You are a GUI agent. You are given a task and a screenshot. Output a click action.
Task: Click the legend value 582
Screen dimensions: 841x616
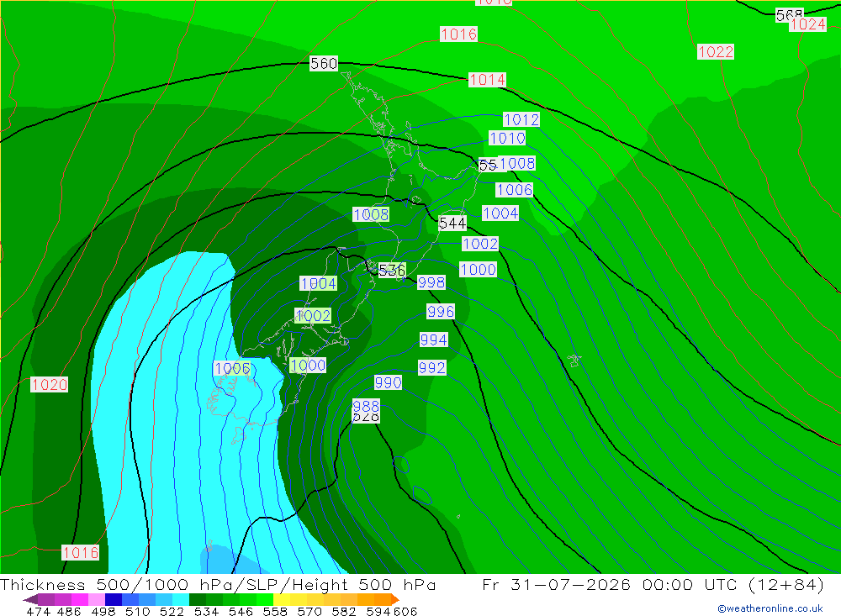343,611
